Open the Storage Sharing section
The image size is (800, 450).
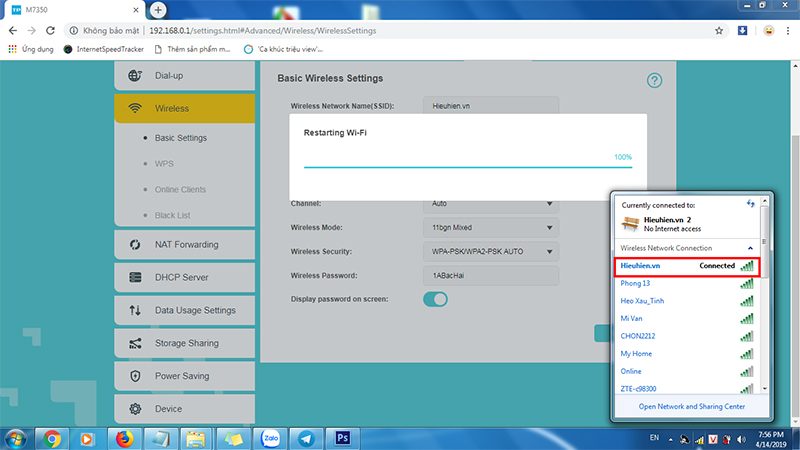(x=185, y=343)
